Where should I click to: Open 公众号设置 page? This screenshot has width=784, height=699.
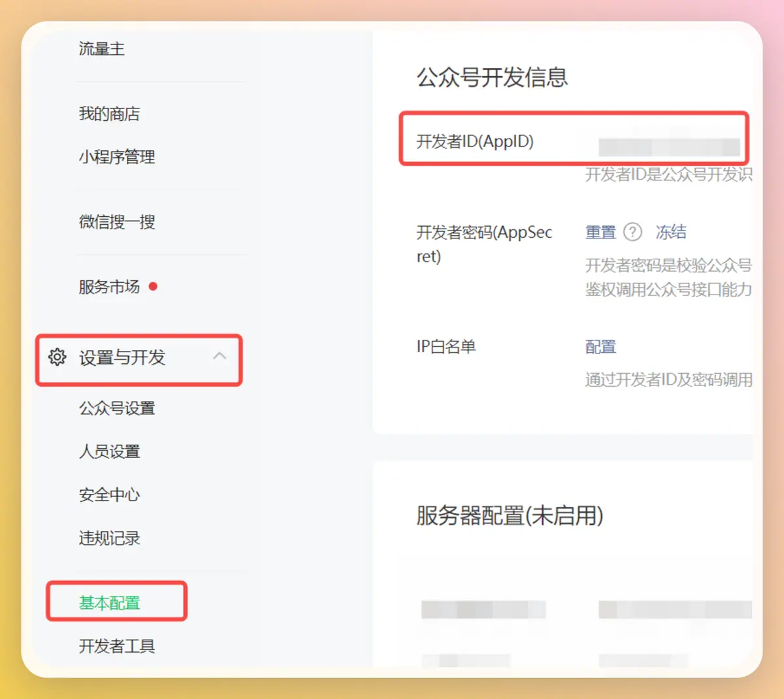coord(117,408)
